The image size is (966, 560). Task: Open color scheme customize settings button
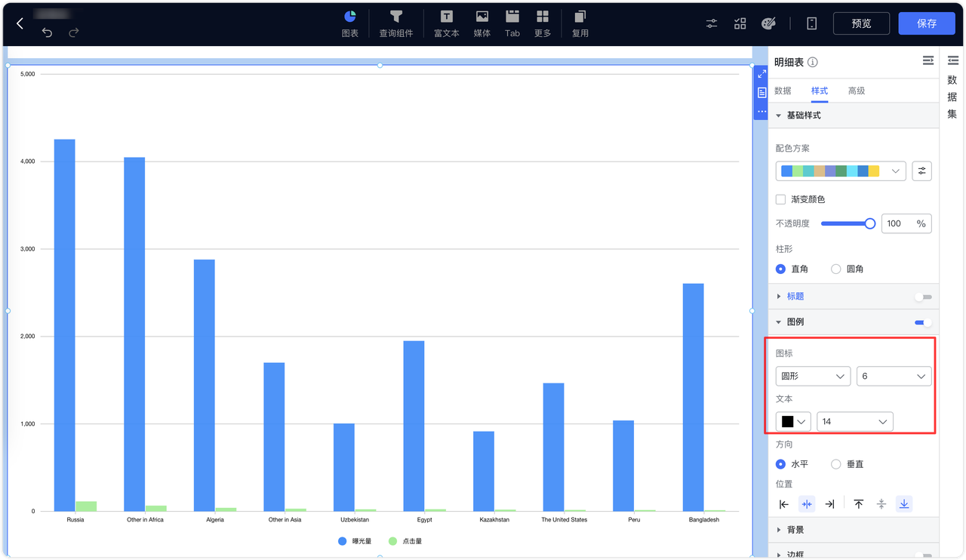(x=921, y=171)
